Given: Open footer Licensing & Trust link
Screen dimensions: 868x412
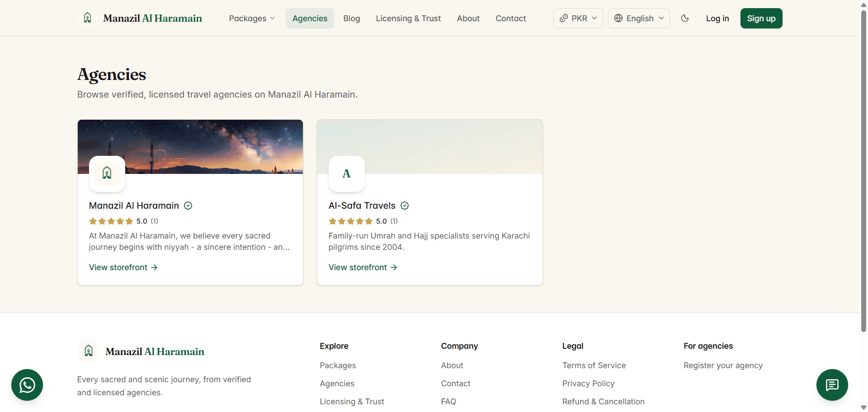Looking at the screenshot, I should pos(352,402).
